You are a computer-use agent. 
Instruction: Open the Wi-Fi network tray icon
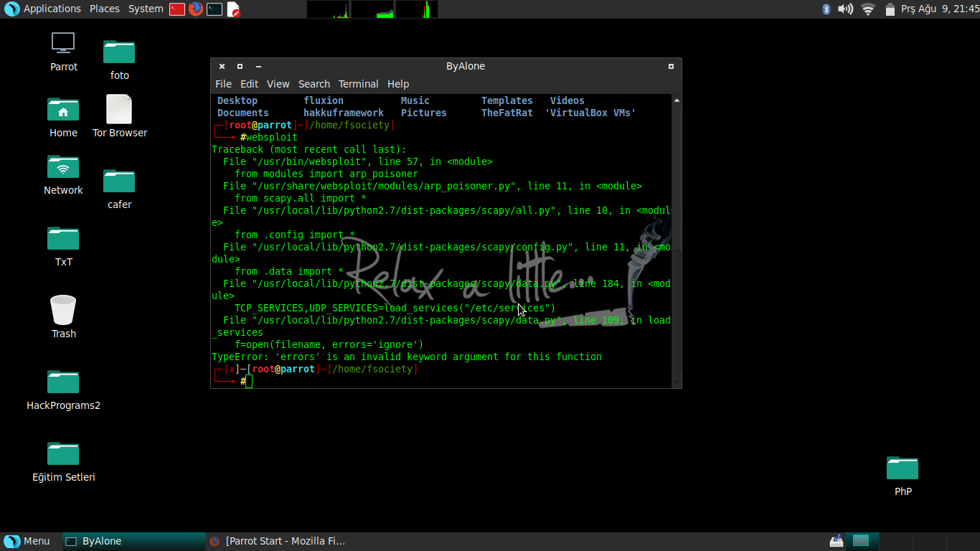point(868,9)
